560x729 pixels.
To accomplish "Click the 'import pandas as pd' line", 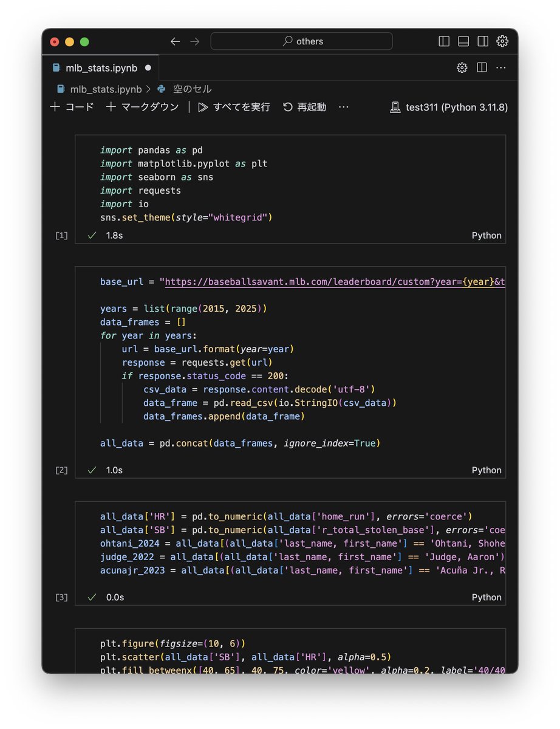I will [151, 150].
